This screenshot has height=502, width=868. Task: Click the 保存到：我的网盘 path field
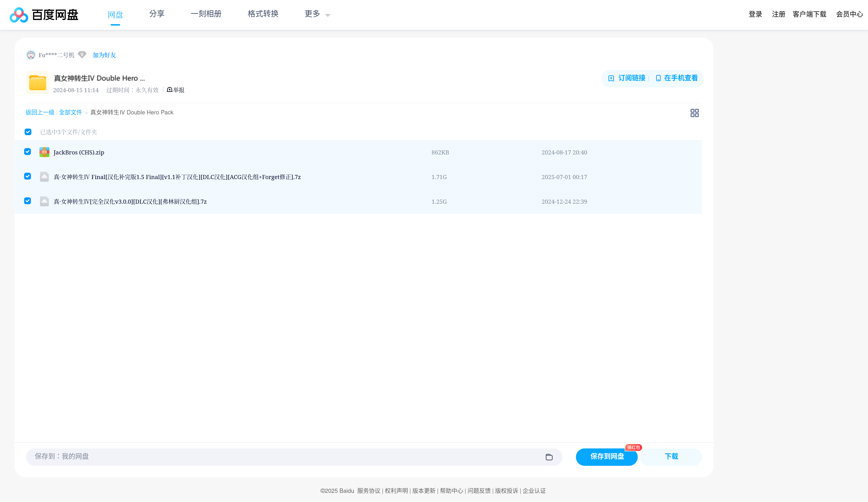[x=294, y=457]
